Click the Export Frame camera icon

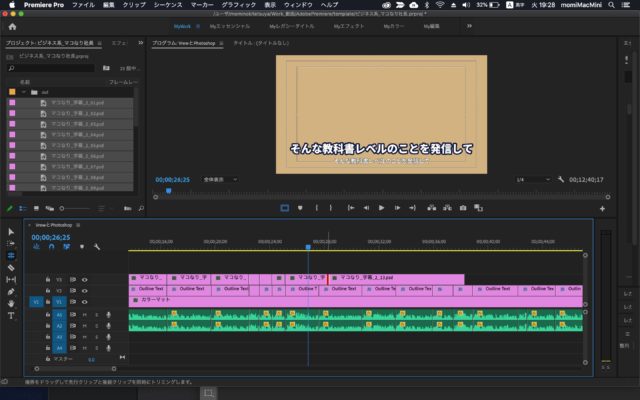[x=462, y=208]
